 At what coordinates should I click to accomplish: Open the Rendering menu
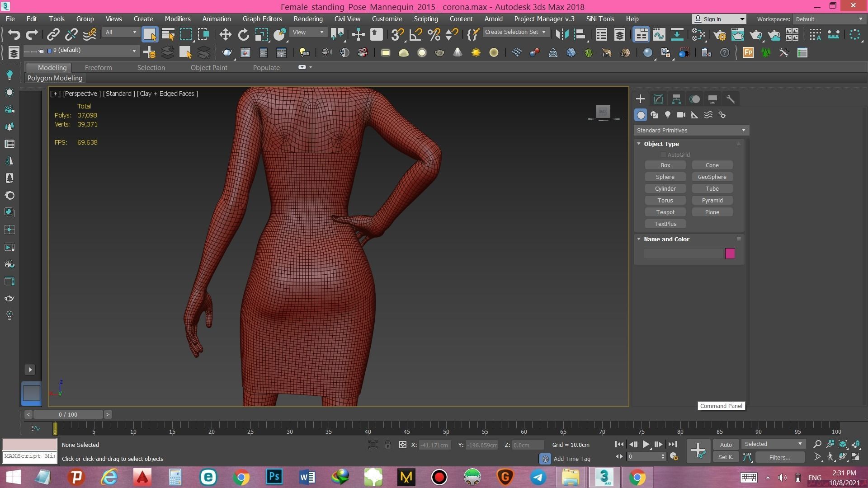coord(308,19)
